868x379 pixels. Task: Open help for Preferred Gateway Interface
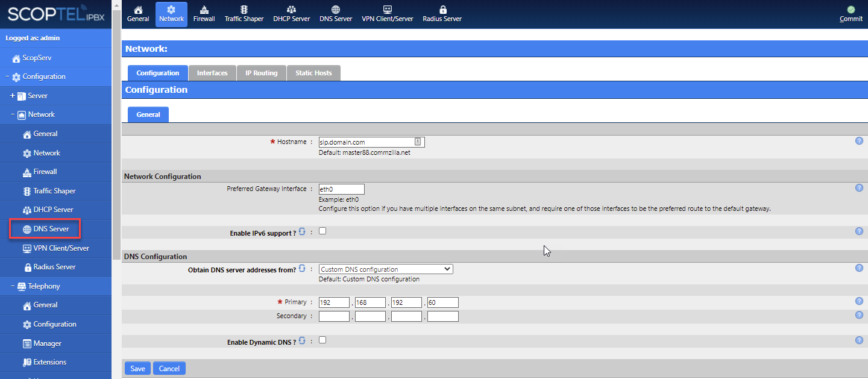859,188
